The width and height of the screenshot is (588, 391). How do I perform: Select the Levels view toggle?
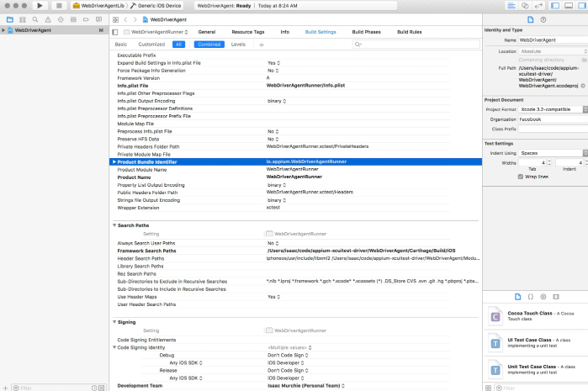(238, 44)
